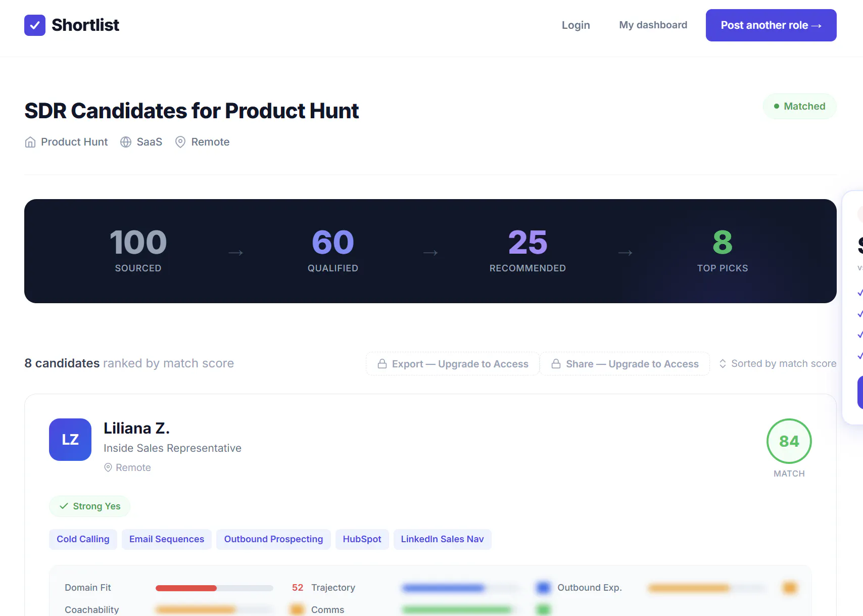This screenshot has height=616, width=863.
Task: Click the SaaS industry label
Action: [150, 142]
